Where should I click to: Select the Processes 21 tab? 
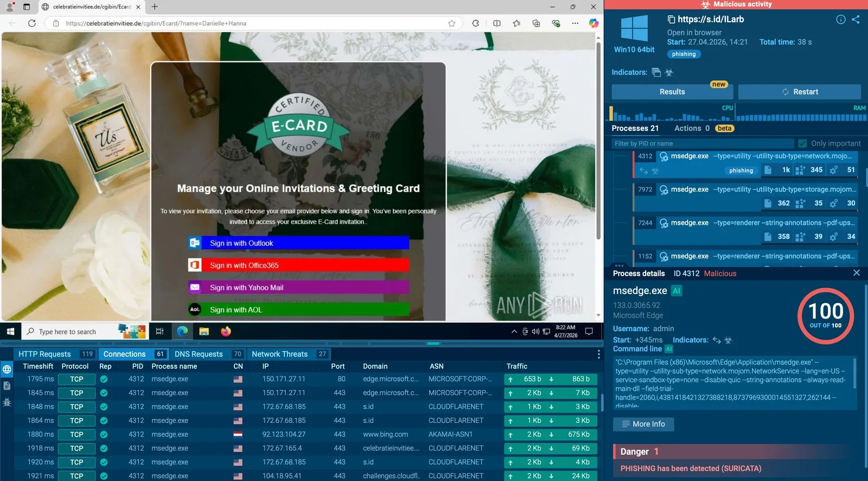[x=635, y=128]
